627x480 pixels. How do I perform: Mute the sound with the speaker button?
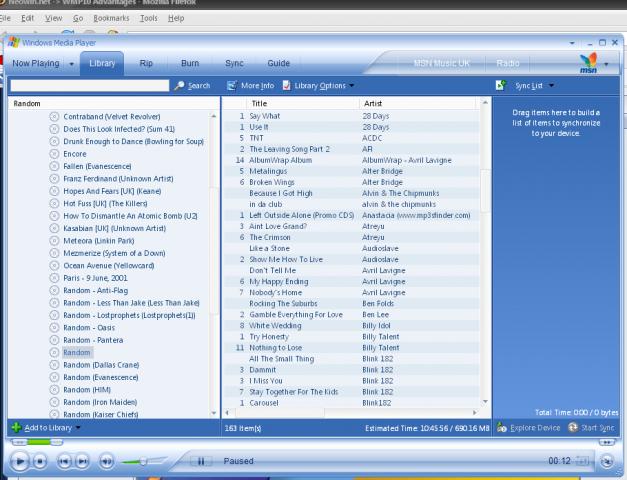tap(106, 462)
